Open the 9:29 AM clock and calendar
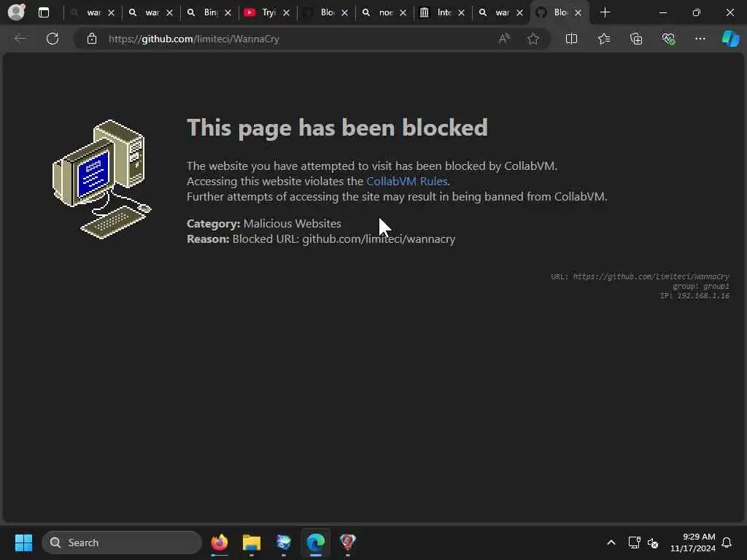 click(x=693, y=542)
